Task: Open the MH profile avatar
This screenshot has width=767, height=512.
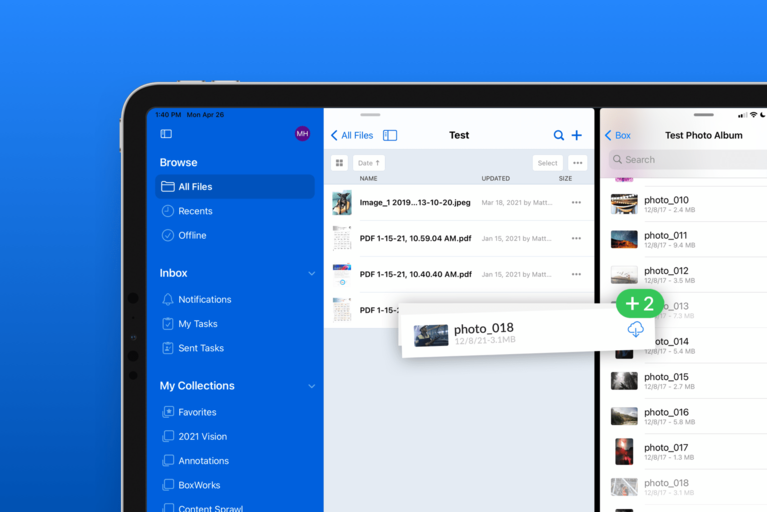Action: [302, 134]
